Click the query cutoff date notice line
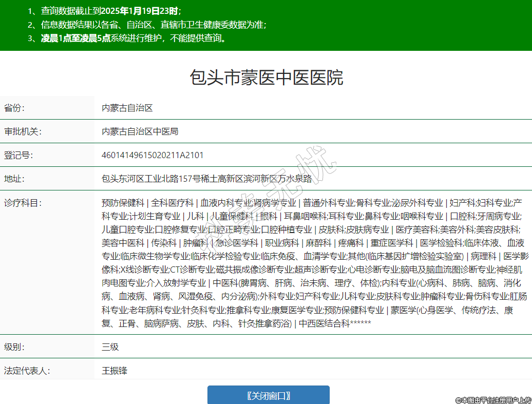 (105, 10)
